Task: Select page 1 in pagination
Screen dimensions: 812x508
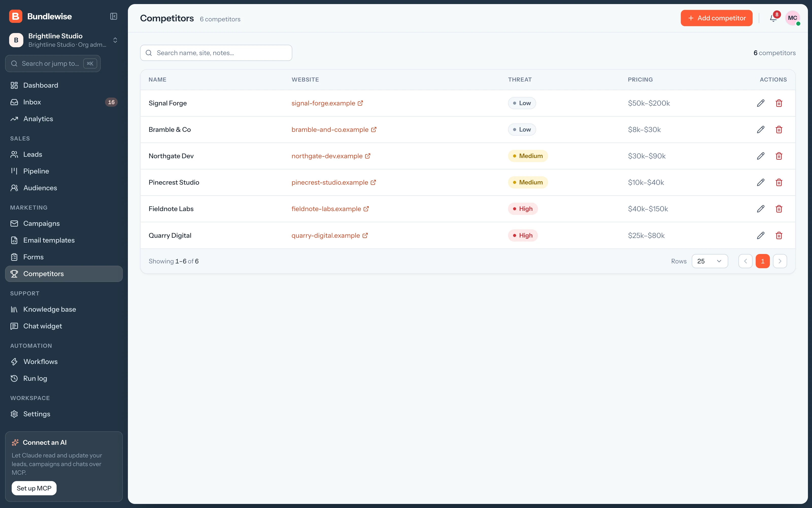Action: pyautogui.click(x=762, y=261)
